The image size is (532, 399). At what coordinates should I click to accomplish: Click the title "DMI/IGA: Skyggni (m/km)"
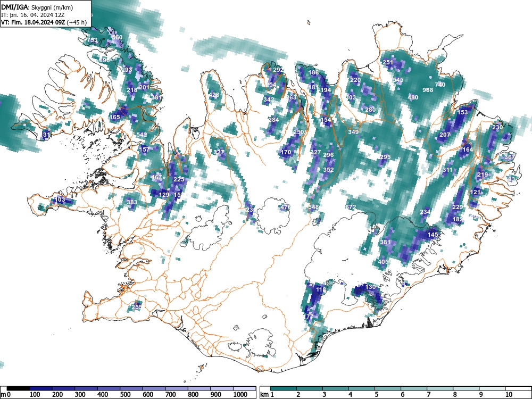(37, 7)
